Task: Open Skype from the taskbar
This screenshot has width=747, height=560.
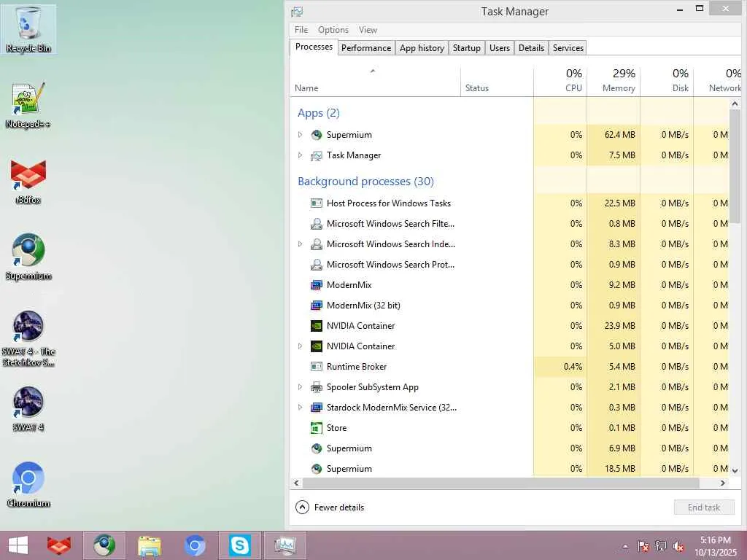Action: pos(239,545)
